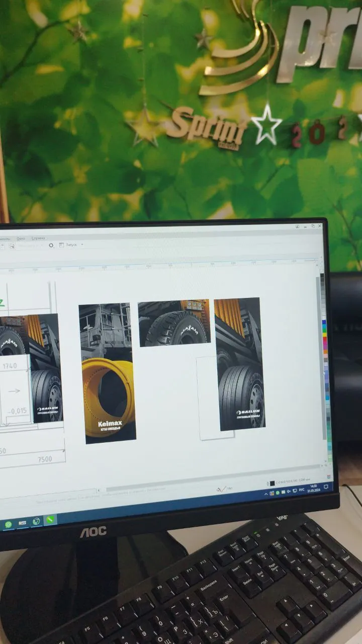
Task: Pick the black swatch in color palette
Action: (322, 276)
